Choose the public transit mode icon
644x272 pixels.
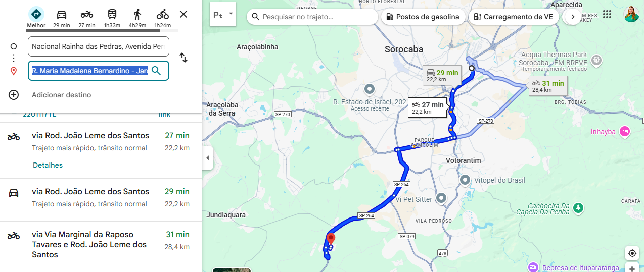[112, 15]
